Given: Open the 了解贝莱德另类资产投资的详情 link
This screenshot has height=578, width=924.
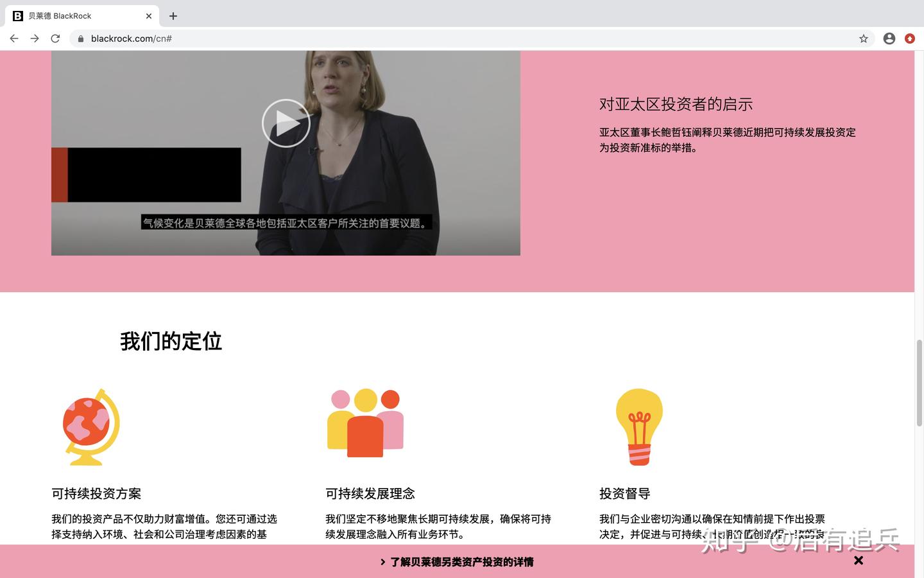Looking at the screenshot, I should tap(461, 561).
